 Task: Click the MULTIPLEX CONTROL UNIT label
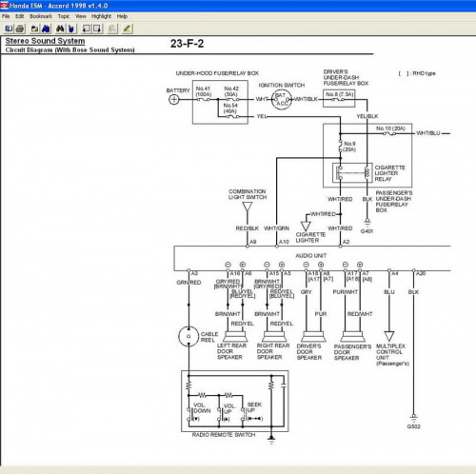392,355
